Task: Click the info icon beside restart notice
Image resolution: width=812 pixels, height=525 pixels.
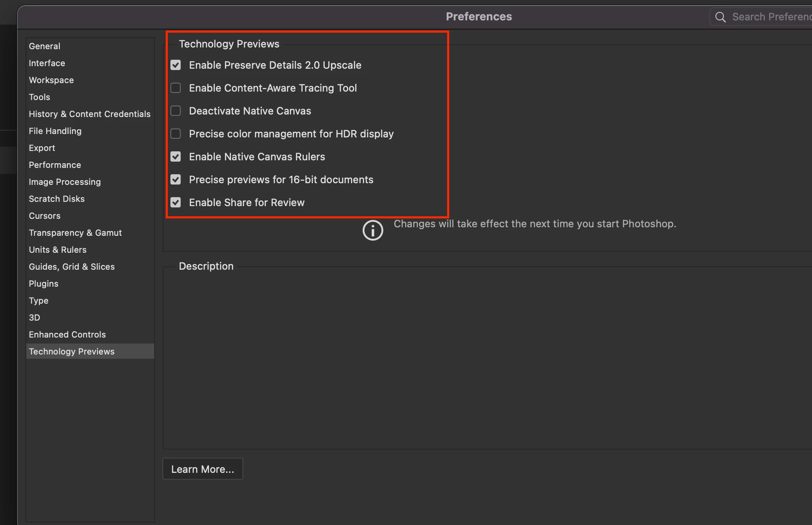Action: [x=373, y=230]
